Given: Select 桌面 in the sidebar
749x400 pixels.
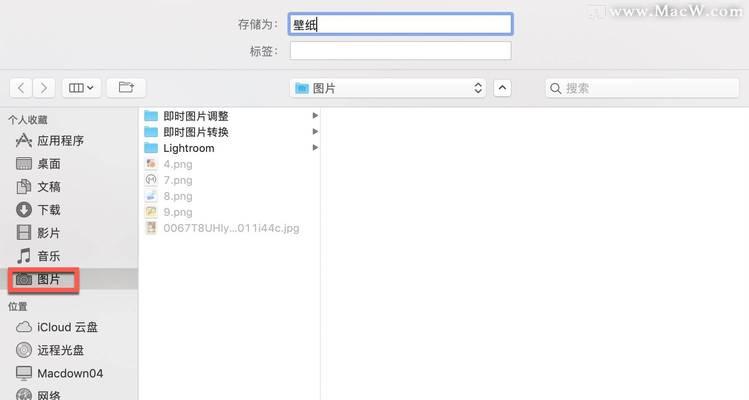Looking at the screenshot, I should 69,164.
